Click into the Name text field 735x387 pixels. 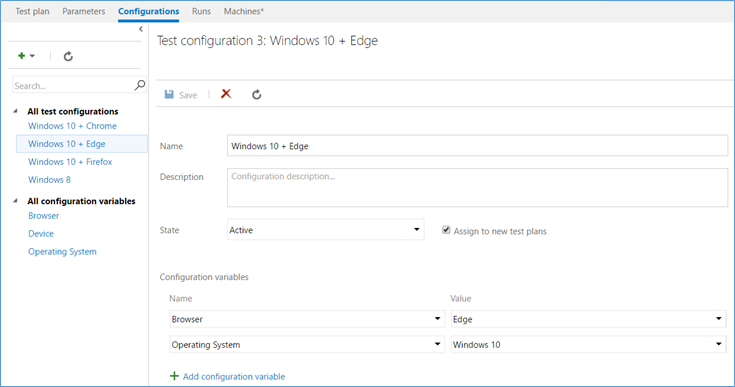477,146
